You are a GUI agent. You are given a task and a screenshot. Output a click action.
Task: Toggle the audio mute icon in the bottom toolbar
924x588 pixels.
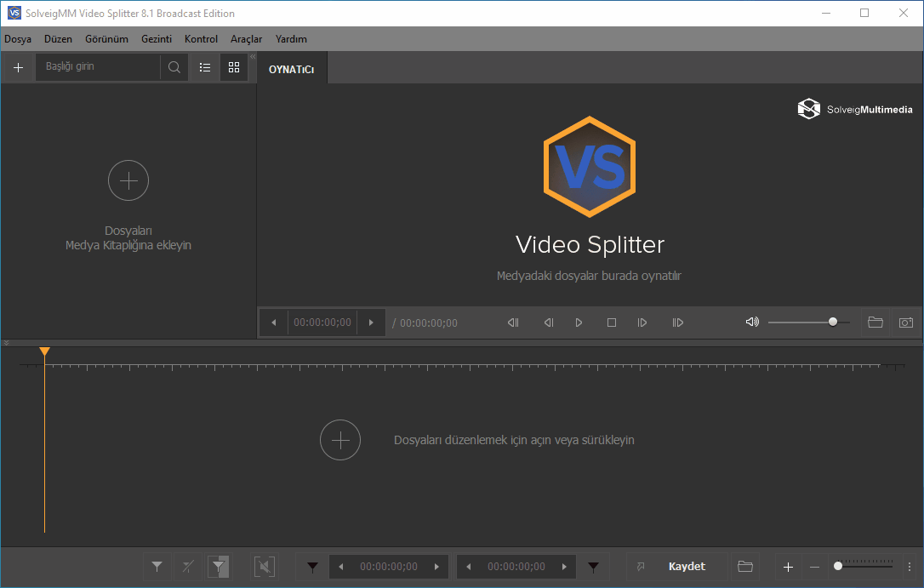click(x=265, y=567)
